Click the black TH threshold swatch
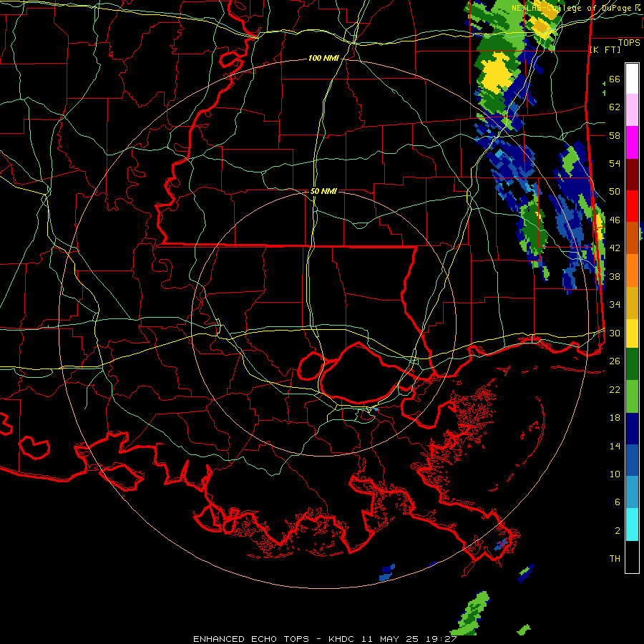 [632, 557]
